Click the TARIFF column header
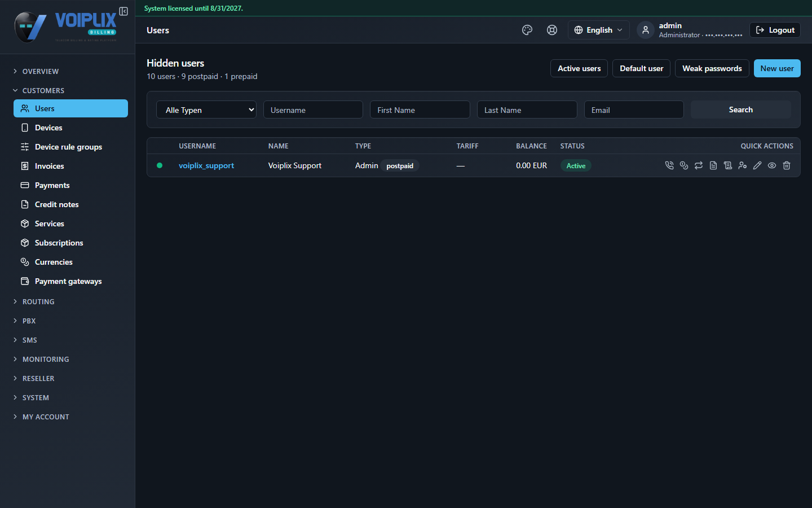812x508 pixels. pos(467,146)
